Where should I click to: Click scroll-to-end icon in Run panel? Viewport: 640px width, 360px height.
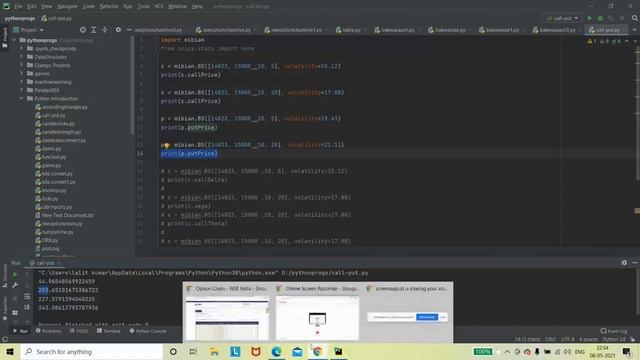(x=27, y=307)
